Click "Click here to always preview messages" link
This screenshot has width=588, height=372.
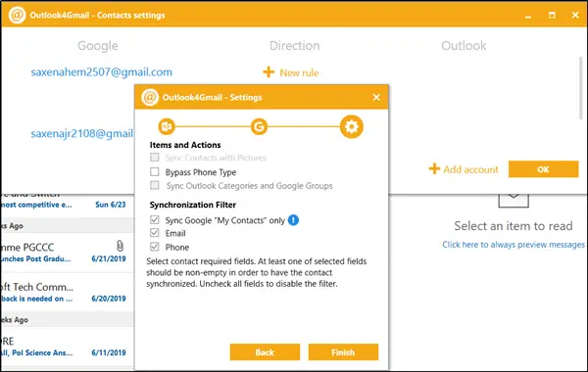pyautogui.click(x=514, y=245)
